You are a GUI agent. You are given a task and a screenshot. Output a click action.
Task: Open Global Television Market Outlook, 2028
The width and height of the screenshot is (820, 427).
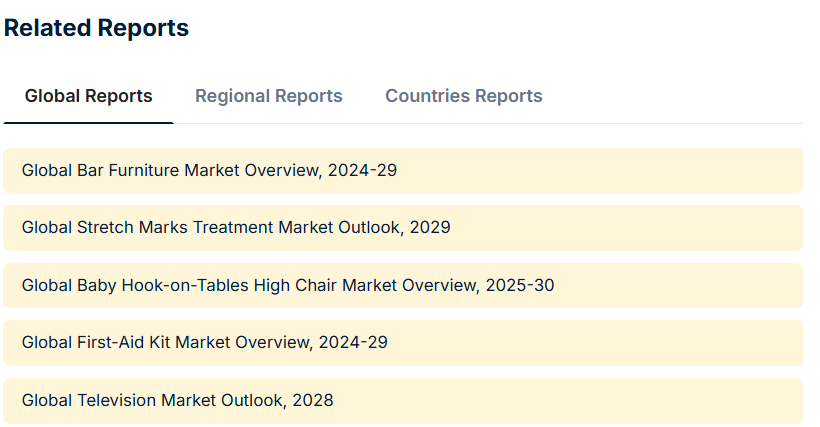[177, 400]
